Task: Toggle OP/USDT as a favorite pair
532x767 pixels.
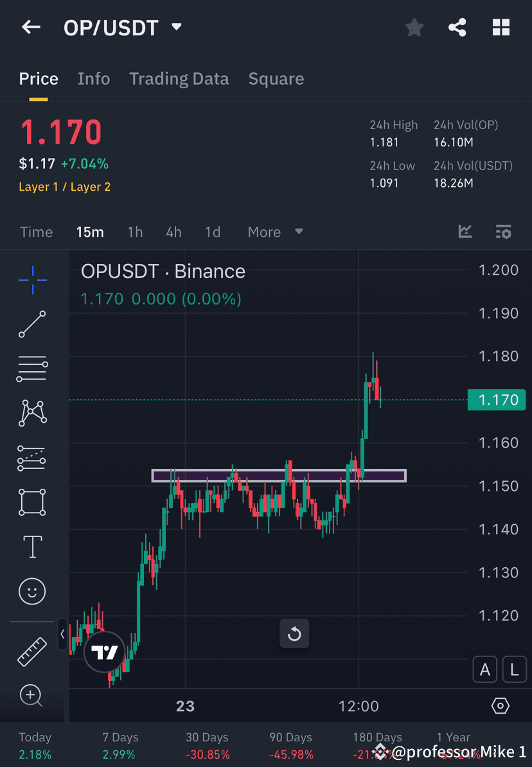Action: click(x=414, y=27)
